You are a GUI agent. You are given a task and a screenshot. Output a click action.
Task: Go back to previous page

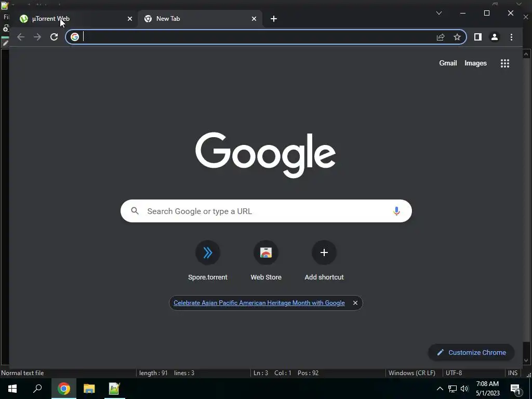click(x=21, y=37)
